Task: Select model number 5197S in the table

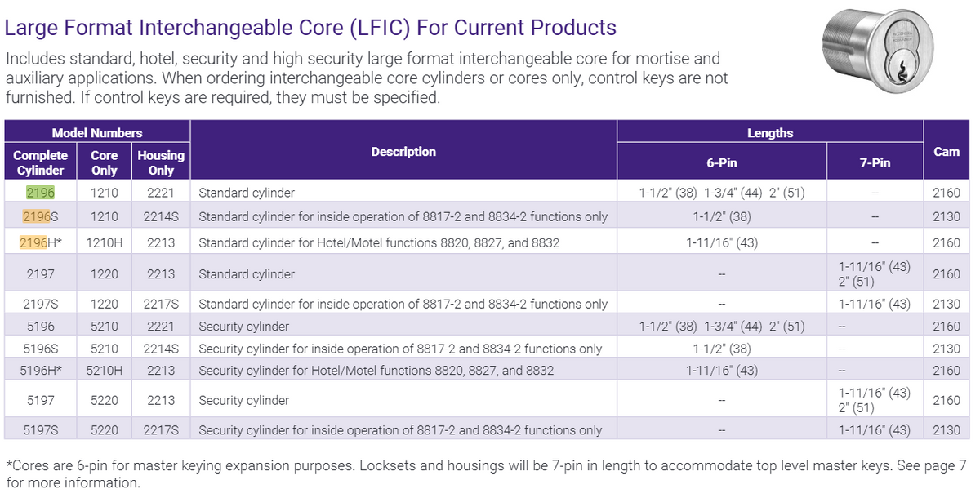Action: [40, 430]
